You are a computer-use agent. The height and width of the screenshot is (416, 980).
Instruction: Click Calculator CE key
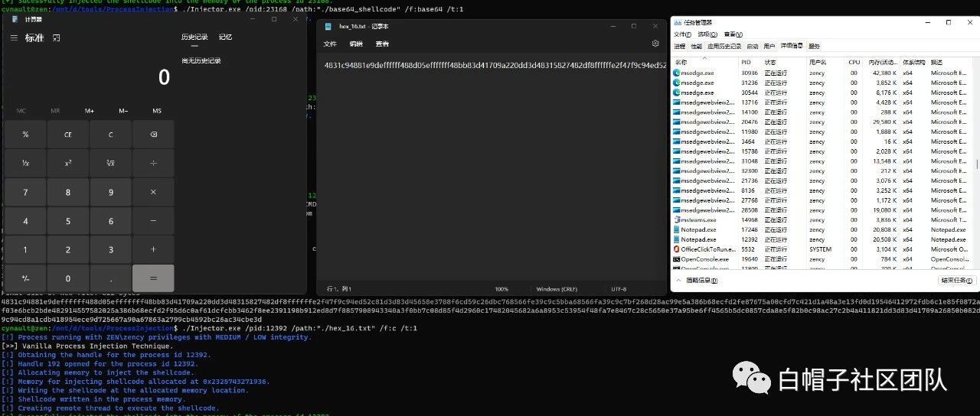[x=68, y=135]
